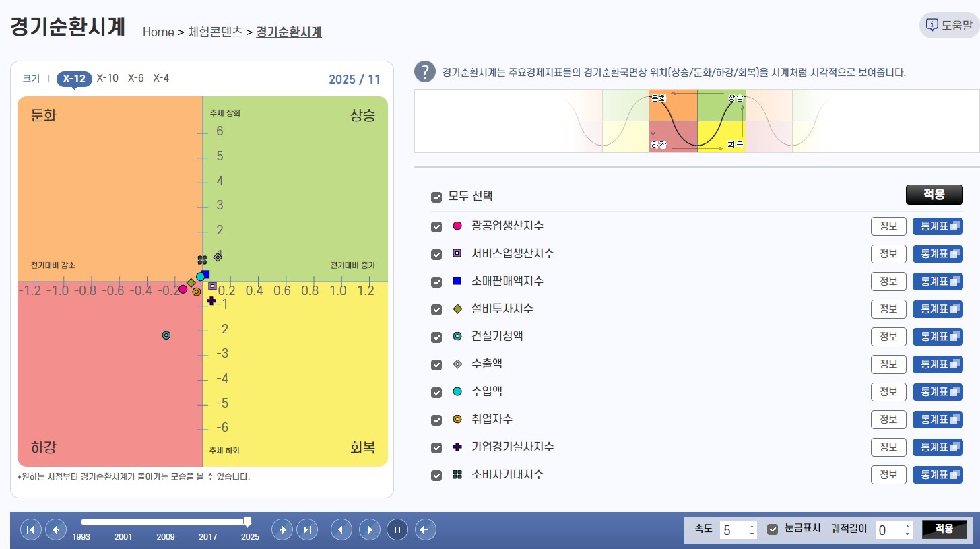Click the 수출액 diamond marker on chart

coord(218,257)
